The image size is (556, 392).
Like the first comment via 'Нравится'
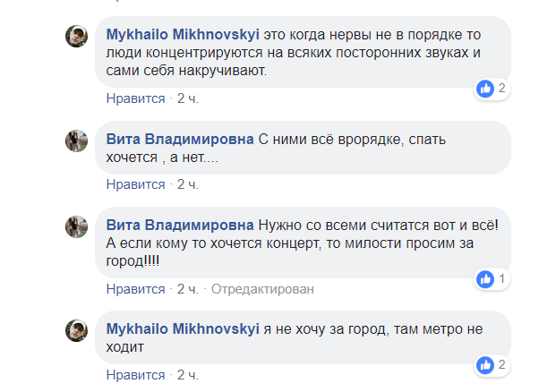pyautogui.click(x=135, y=98)
